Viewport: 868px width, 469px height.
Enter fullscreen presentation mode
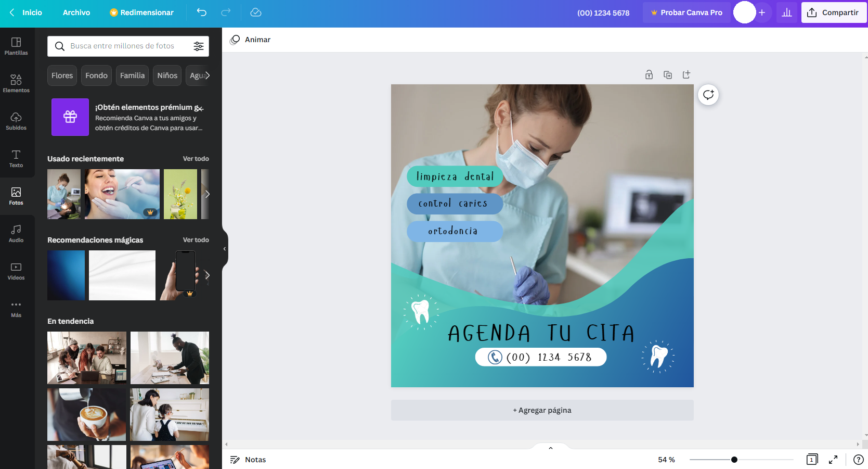[x=833, y=460]
